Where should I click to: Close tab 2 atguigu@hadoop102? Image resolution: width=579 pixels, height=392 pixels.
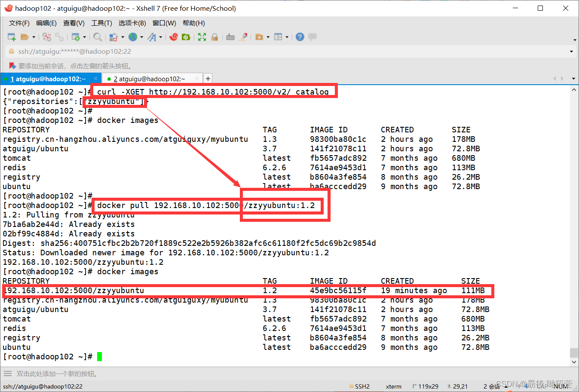[197, 79]
